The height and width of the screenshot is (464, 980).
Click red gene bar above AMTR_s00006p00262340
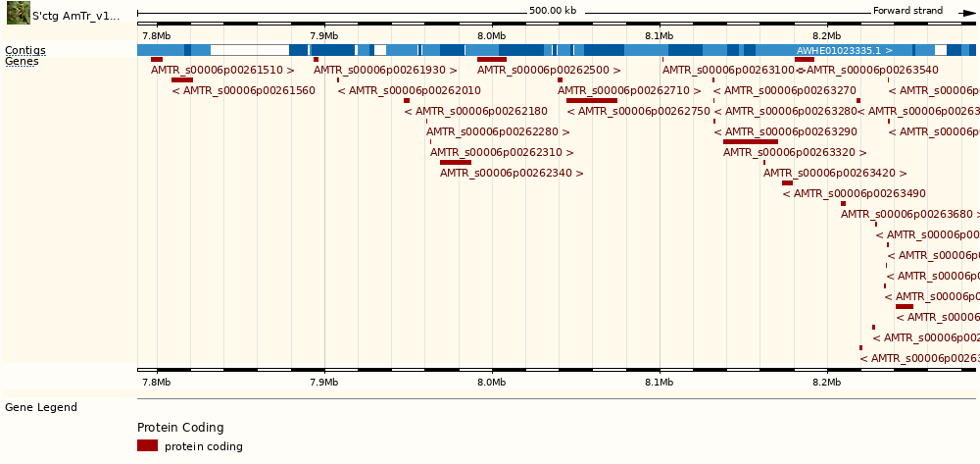tap(456, 162)
